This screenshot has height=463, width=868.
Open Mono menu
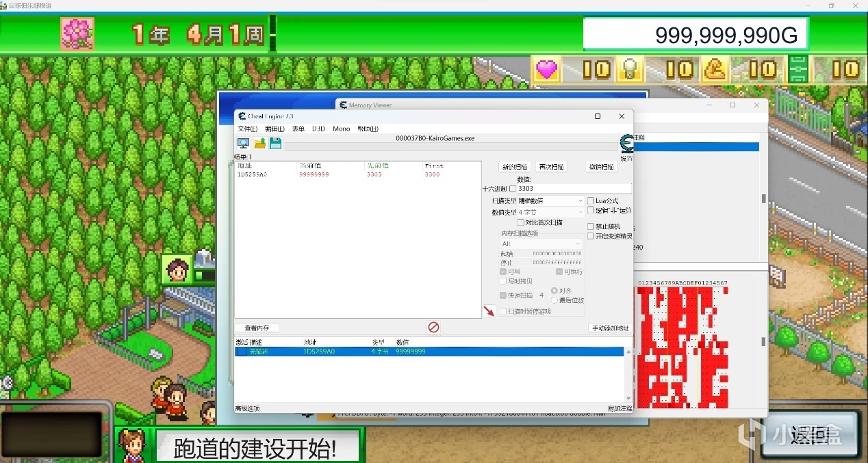(x=341, y=129)
